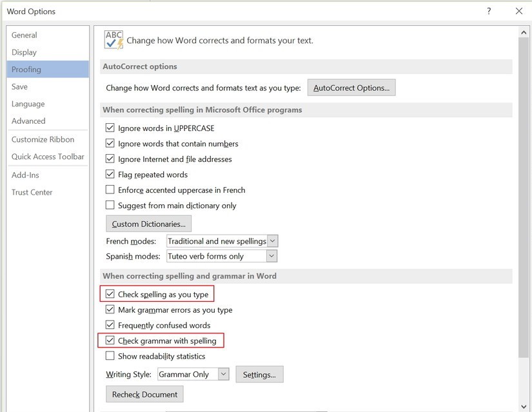Toggle Check spelling as you type

(110, 294)
